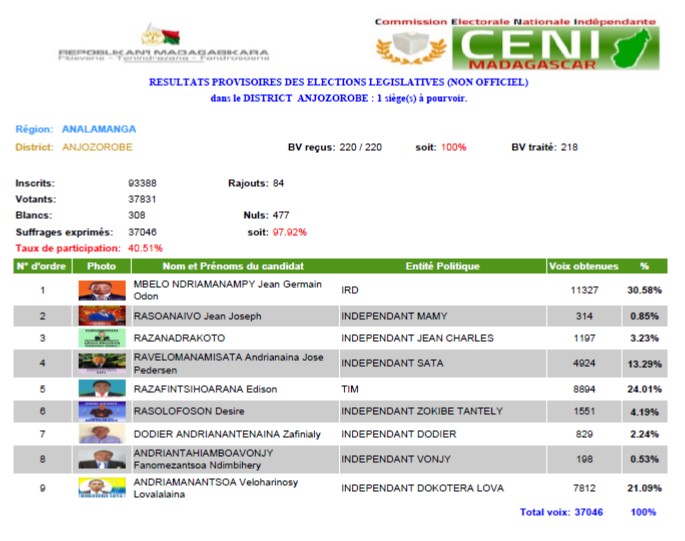Open candidate photo of RAZANADRAKOTO

click(102, 338)
